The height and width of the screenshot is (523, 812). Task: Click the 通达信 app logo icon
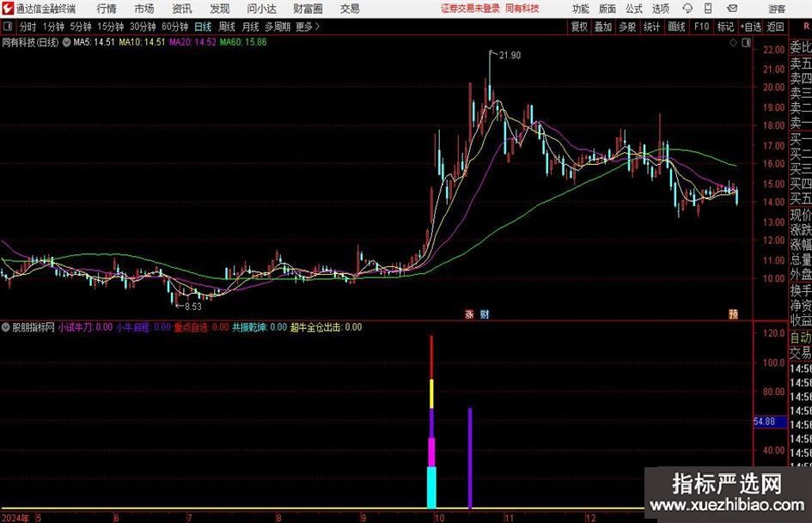pos(8,9)
